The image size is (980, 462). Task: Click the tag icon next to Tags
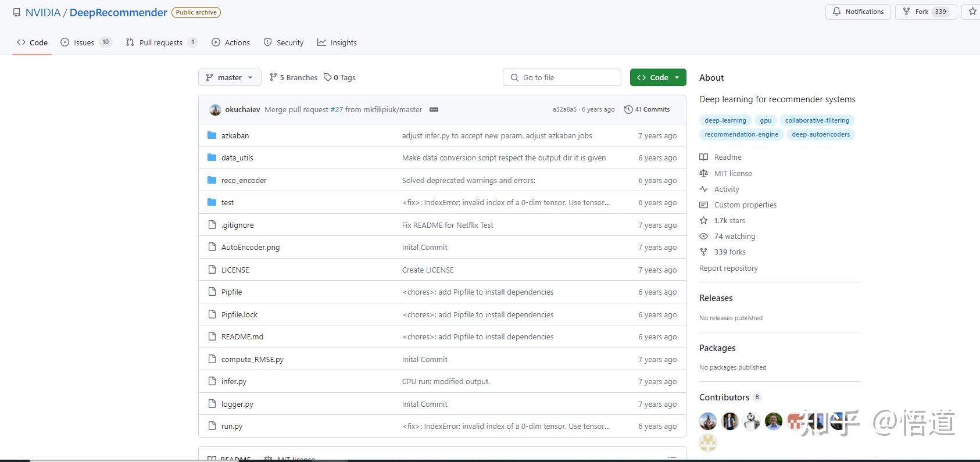click(x=328, y=77)
